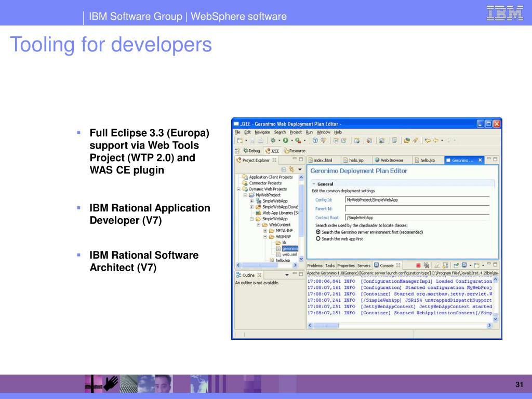
Task: Click the Open Perspective icon
Action: (x=237, y=151)
